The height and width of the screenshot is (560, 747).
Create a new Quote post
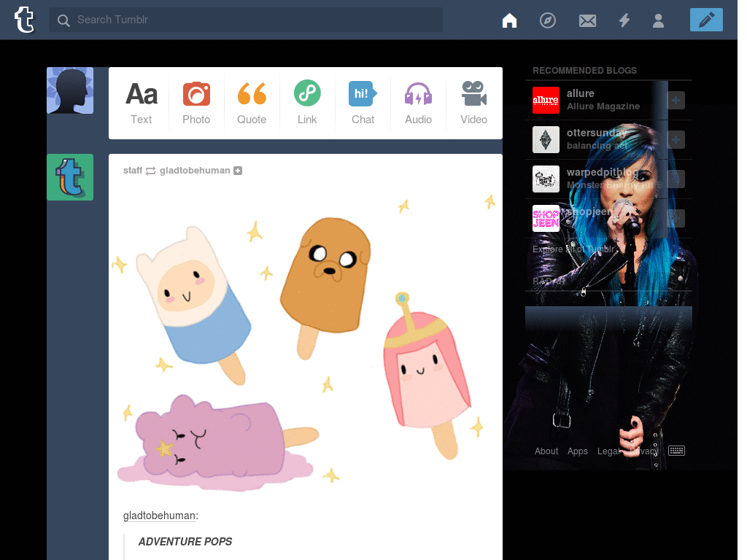click(252, 103)
